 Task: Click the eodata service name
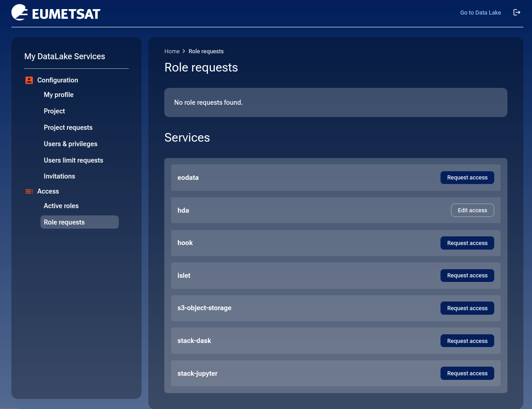pos(188,178)
